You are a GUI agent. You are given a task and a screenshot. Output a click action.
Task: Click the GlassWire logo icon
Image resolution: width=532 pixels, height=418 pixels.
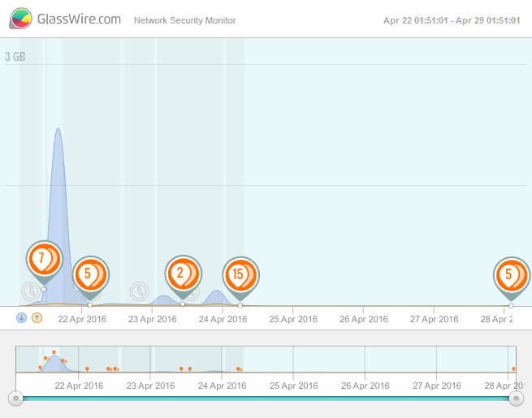coord(21,19)
